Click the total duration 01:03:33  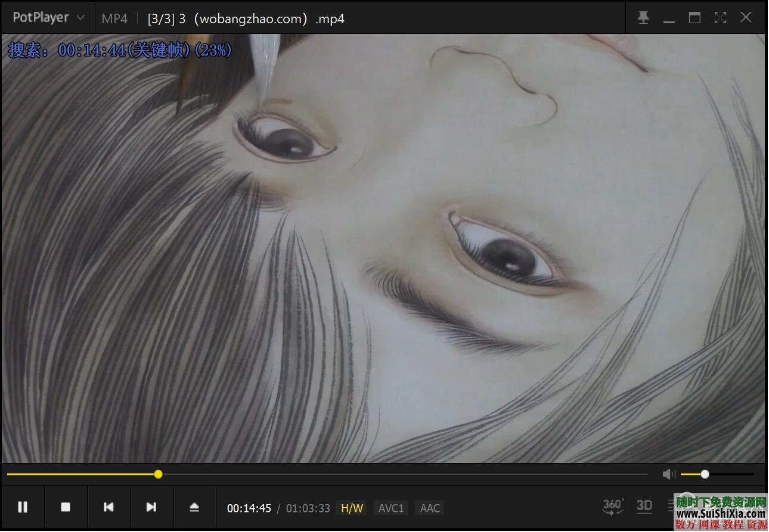pos(308,508)
